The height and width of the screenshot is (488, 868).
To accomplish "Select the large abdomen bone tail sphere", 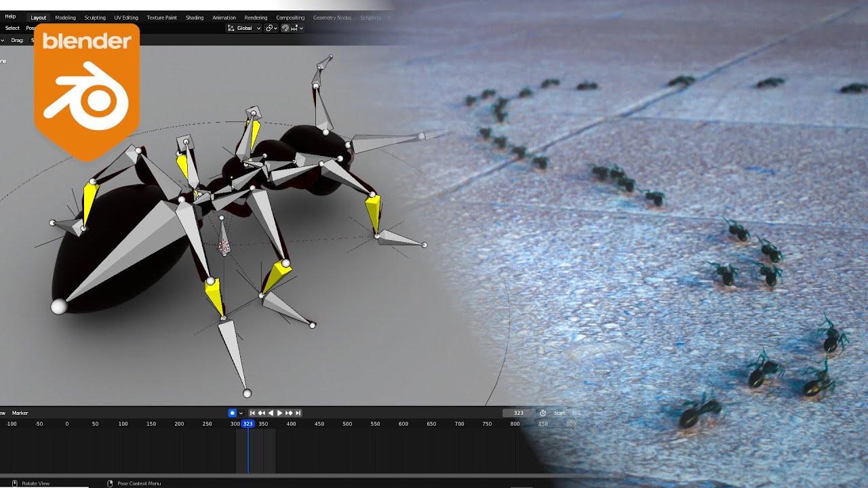I will [59, 307].
